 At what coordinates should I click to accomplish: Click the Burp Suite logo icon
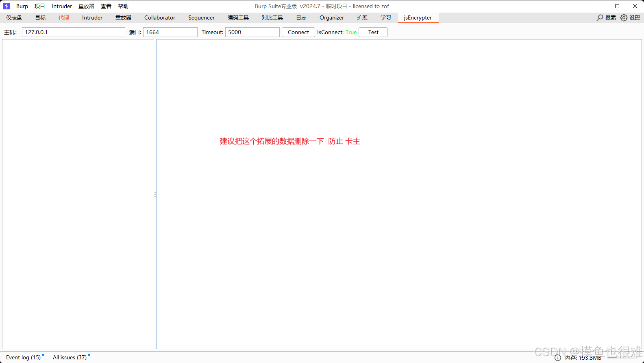pos(7,6)
